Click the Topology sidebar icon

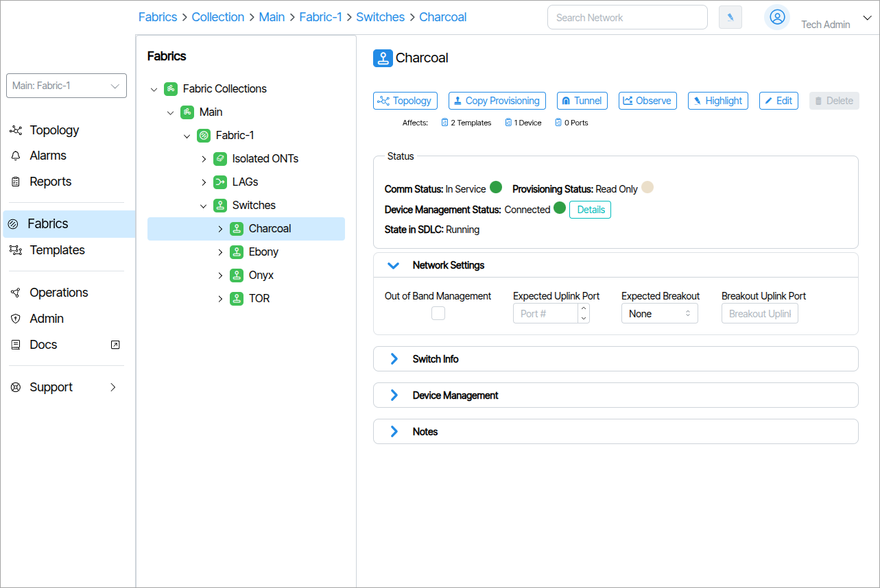pos(16,130)
